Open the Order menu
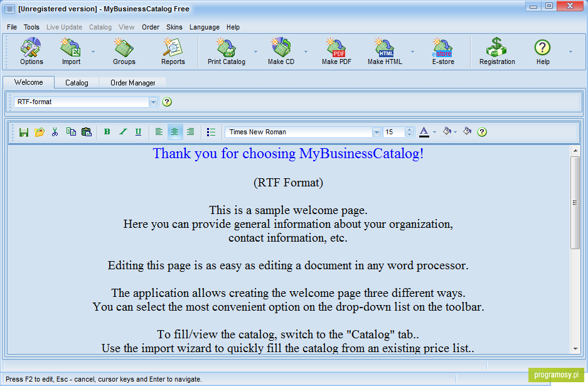 point(151,27)
